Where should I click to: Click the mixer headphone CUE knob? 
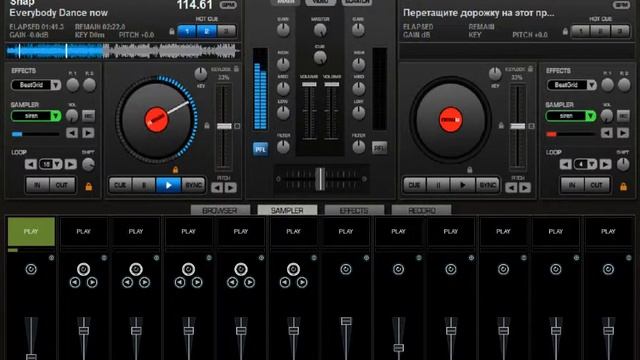(x=320, y=58)
